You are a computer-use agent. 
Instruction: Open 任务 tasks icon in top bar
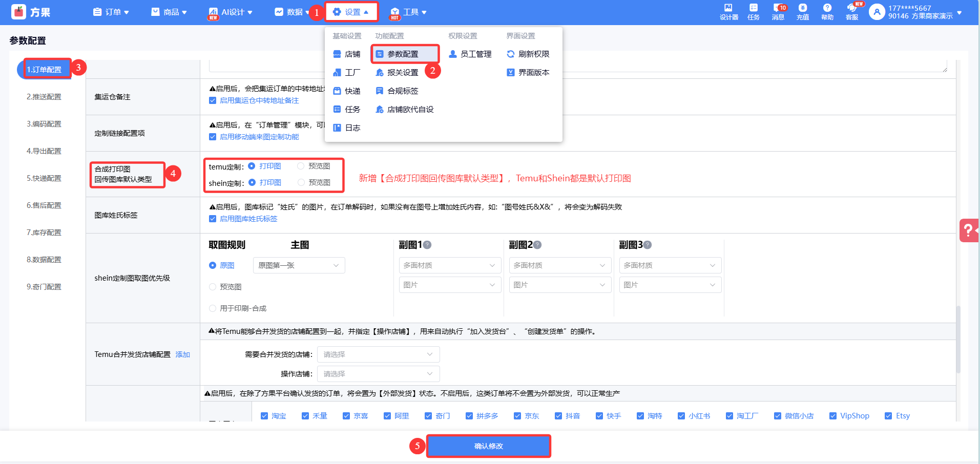point(754,11)
